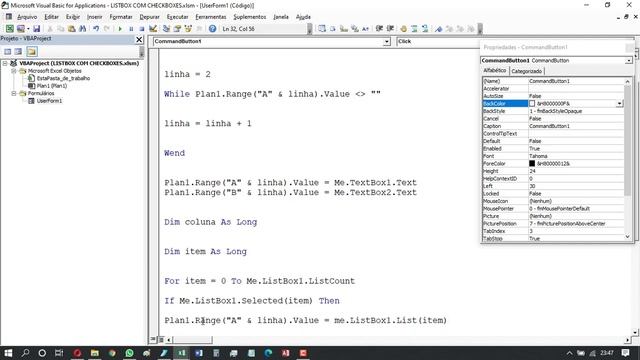This screenshot has width=640, height=360.
Task: Click the Uncomment Block toolbar icon
Action: (x=425, y=29)
